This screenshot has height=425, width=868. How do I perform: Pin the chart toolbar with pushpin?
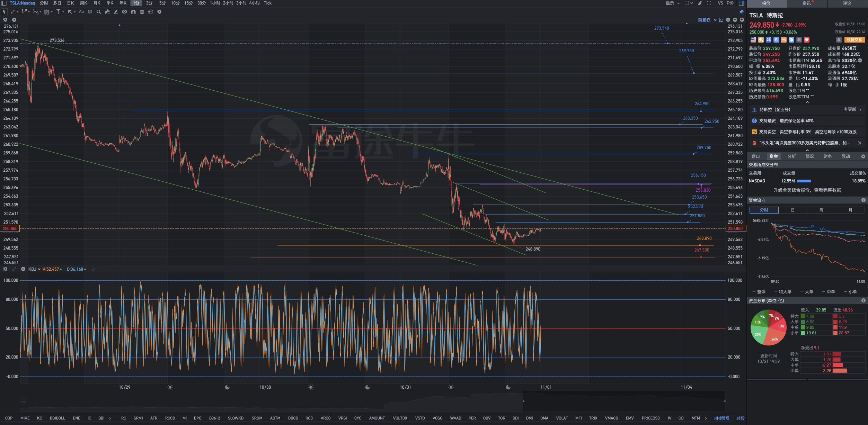pyautogui.click(x=742, y=12)
